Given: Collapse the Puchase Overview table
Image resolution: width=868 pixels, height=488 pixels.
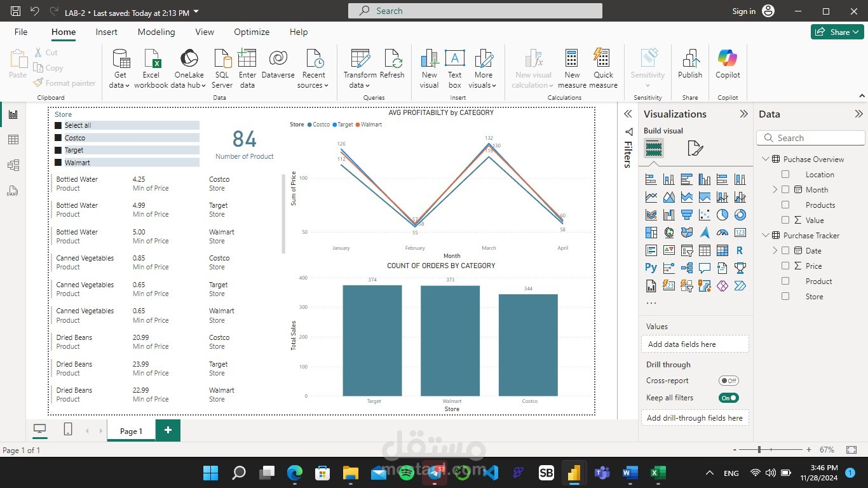Looking at the screenshot, I should (765, 159).
